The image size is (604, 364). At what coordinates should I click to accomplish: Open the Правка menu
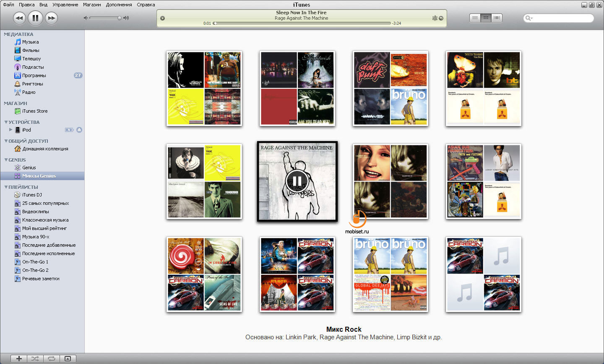[27, 5]
